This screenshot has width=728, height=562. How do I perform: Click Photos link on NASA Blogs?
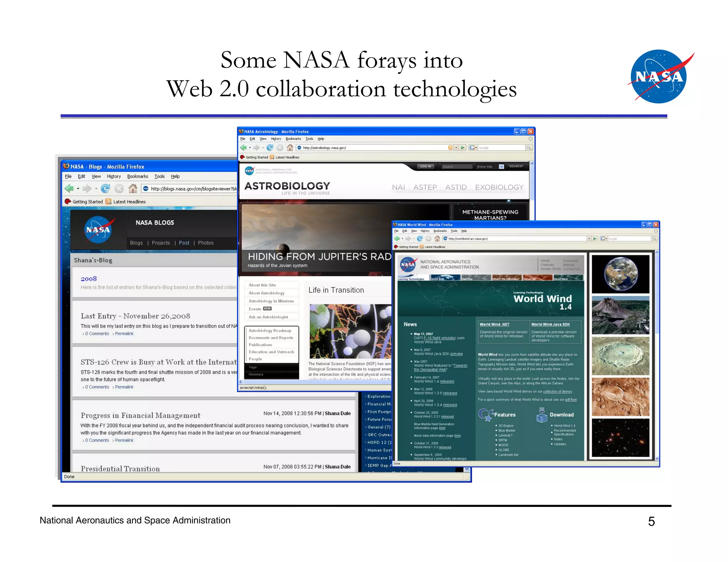coord(206,243)
